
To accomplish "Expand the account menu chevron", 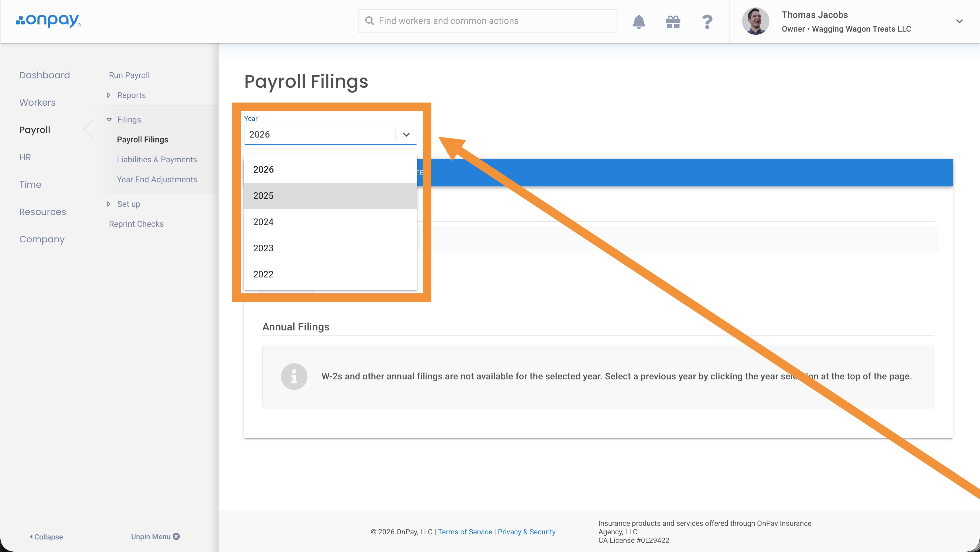I will (x=959, y=21).
